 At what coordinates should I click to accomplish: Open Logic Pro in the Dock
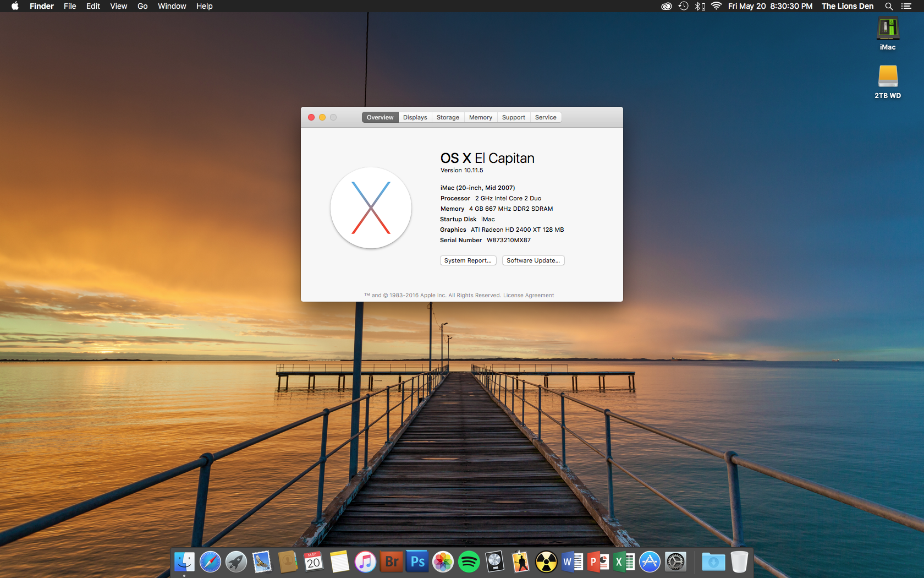coord(495,561)
